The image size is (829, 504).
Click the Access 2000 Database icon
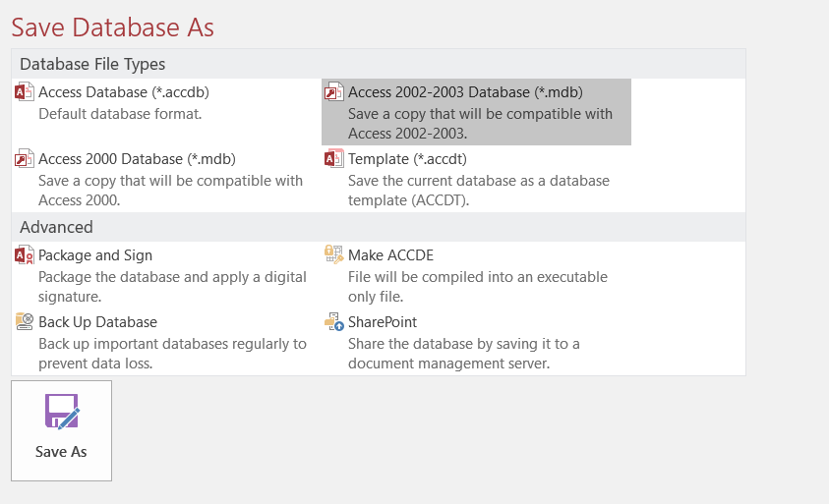25,159
